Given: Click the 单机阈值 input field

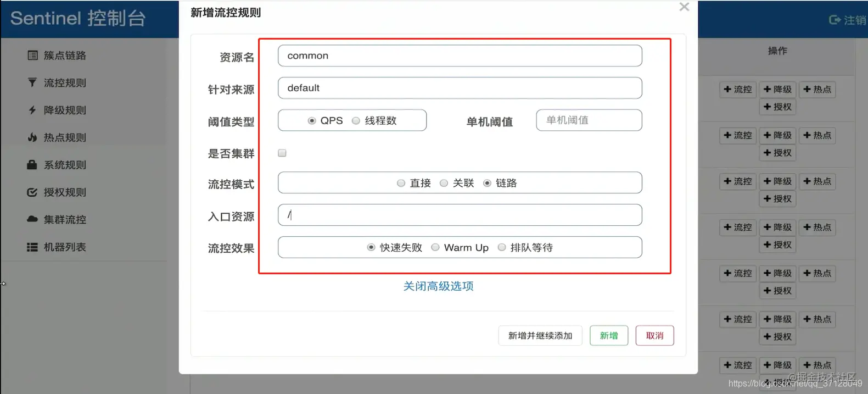Looking at the screenshot, I should (589, 120).
